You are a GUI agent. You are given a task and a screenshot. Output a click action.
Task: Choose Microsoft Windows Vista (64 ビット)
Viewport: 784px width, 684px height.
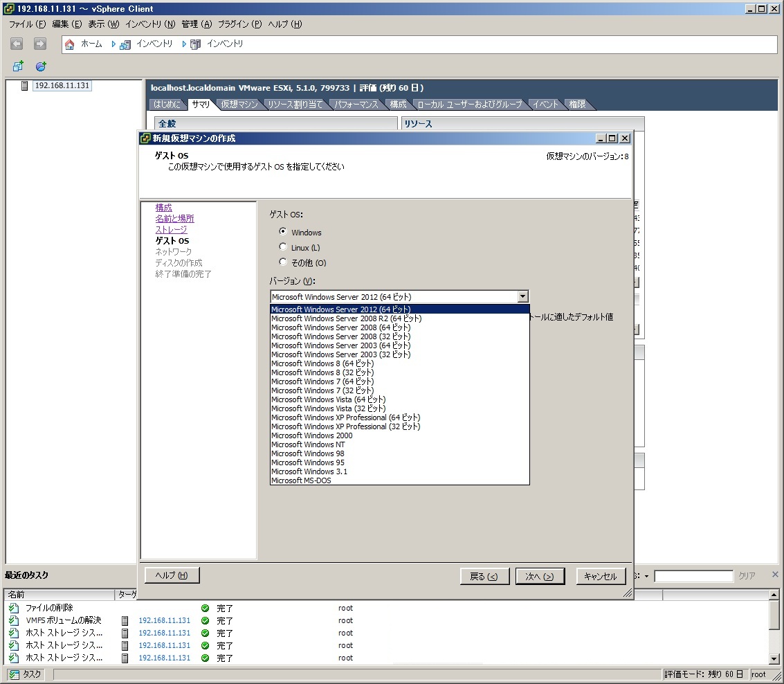(x=399, y=399)
